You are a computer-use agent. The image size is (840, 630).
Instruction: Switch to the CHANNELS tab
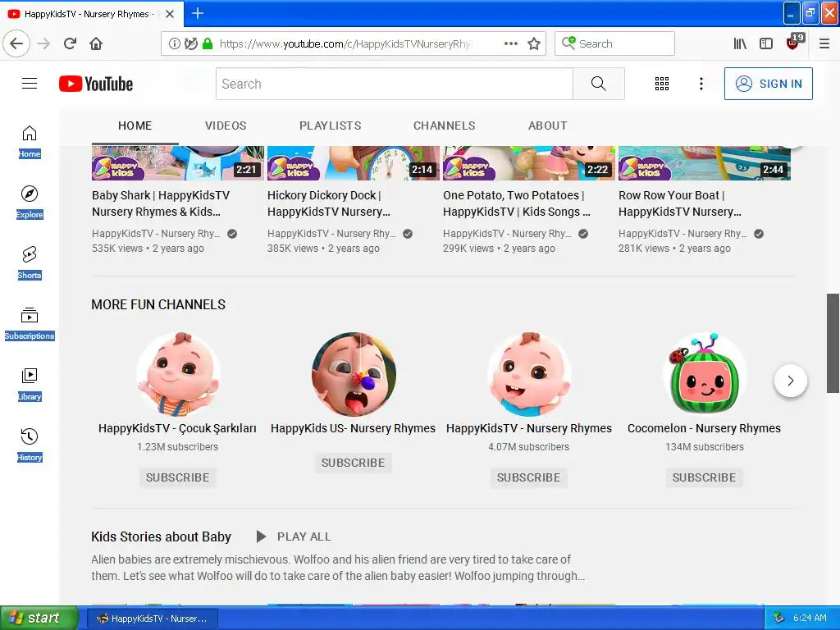click(444, 126)
